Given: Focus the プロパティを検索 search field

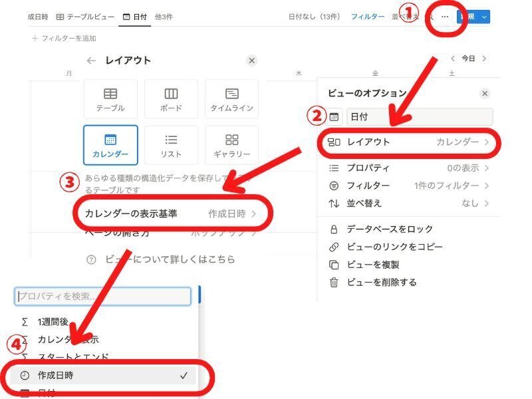Looking at the screenshot, I should (x=103, y=296).
